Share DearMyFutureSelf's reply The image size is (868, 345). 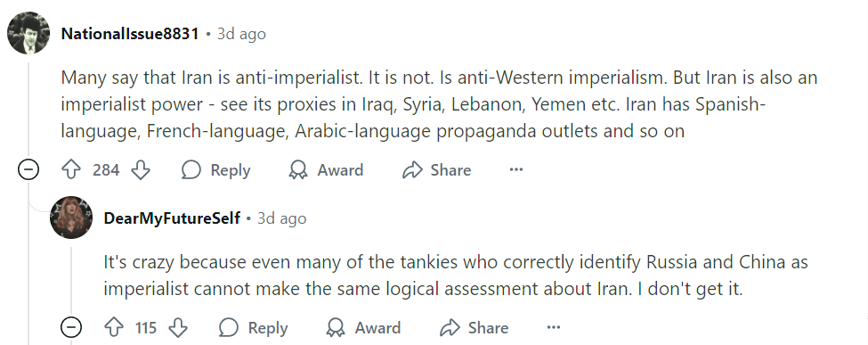click(474, 328)
